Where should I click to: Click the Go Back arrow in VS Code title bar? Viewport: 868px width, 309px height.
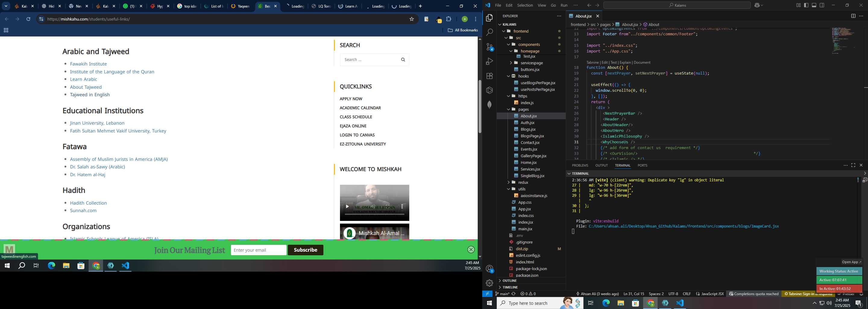point(589,5)
